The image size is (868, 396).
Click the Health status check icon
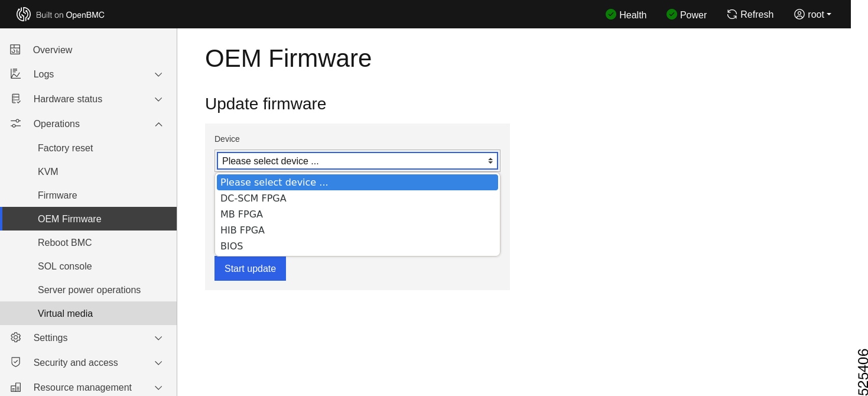point(611,14)
